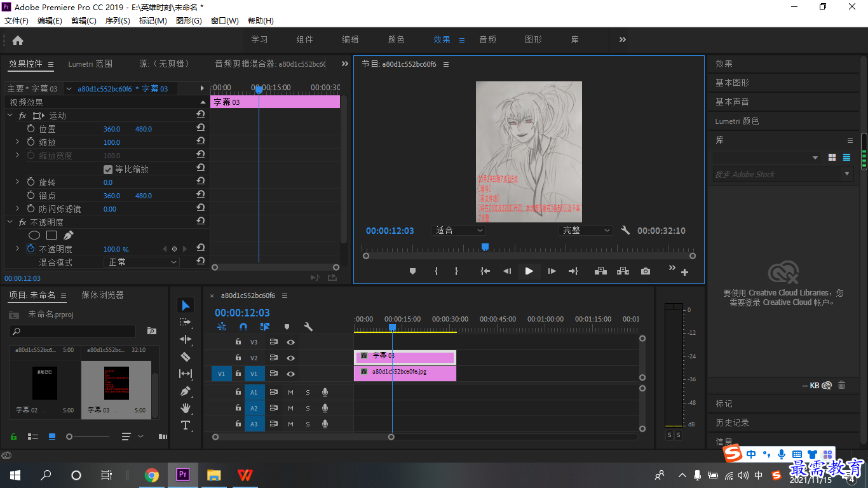Step back one frame
868x488 pixels.
pos(507,271)
